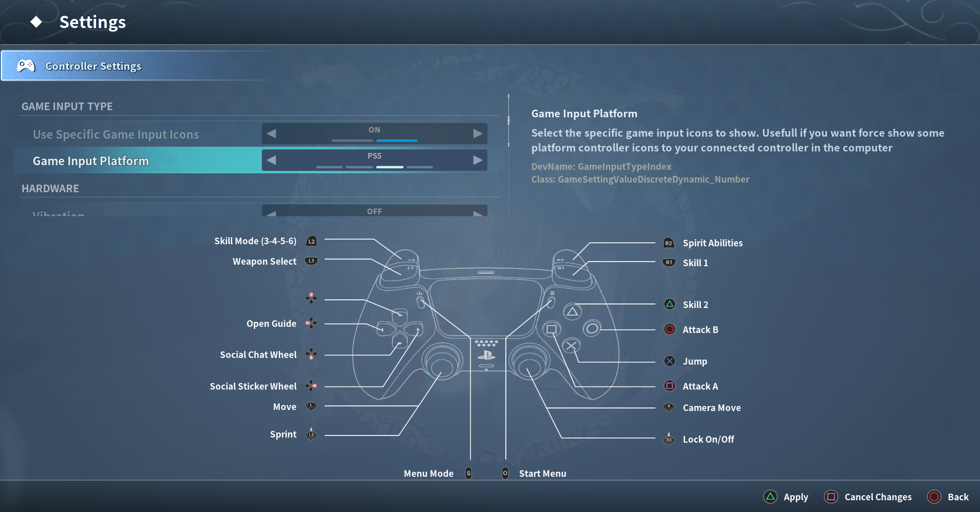Click the Square icon labeled Attack A
Viewport: 980px width, 512px height.
669,386
